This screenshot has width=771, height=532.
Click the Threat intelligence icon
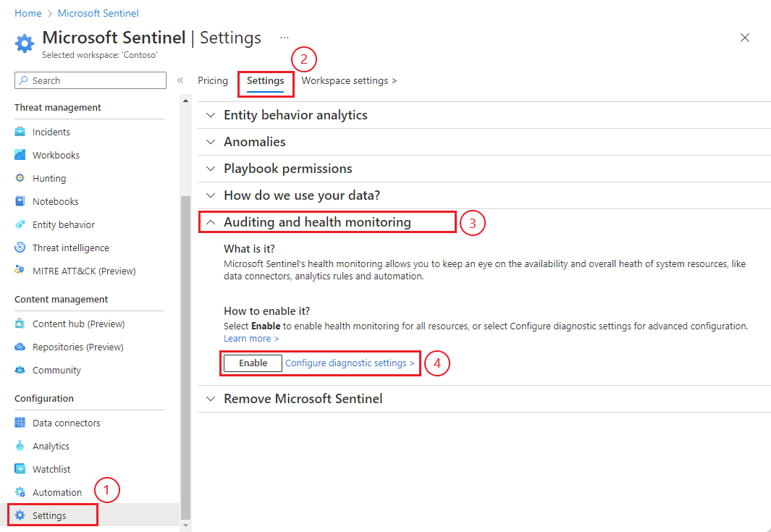pyautogui.click(x=20, y=248)
